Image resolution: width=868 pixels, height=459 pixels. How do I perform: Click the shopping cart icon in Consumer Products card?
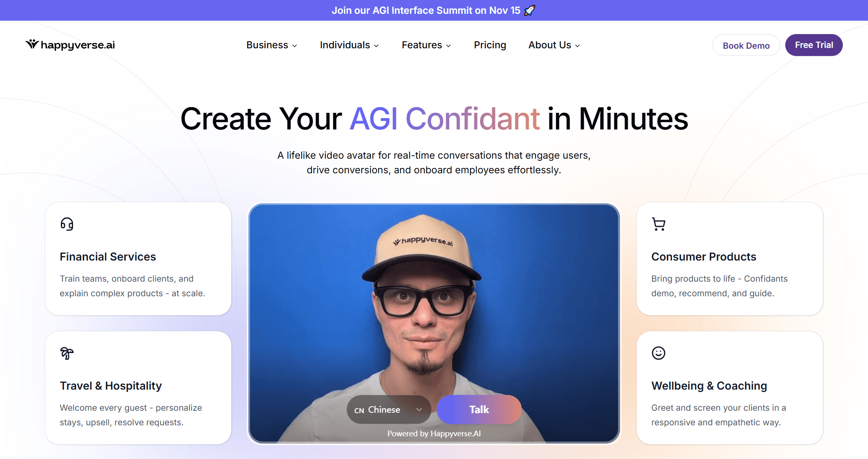coord(659,224)
